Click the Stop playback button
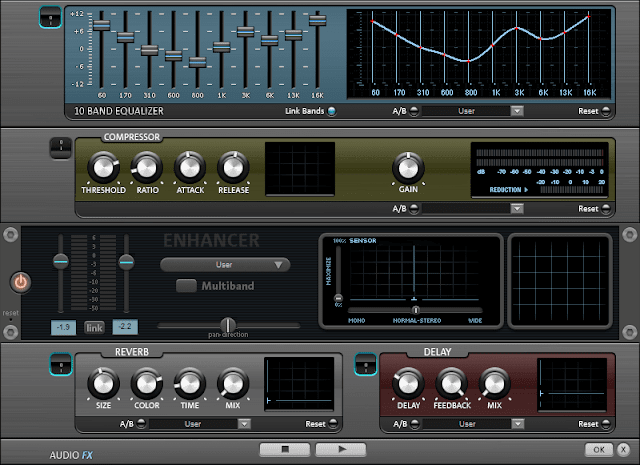 pyautogui.click(x=285, y=449)
